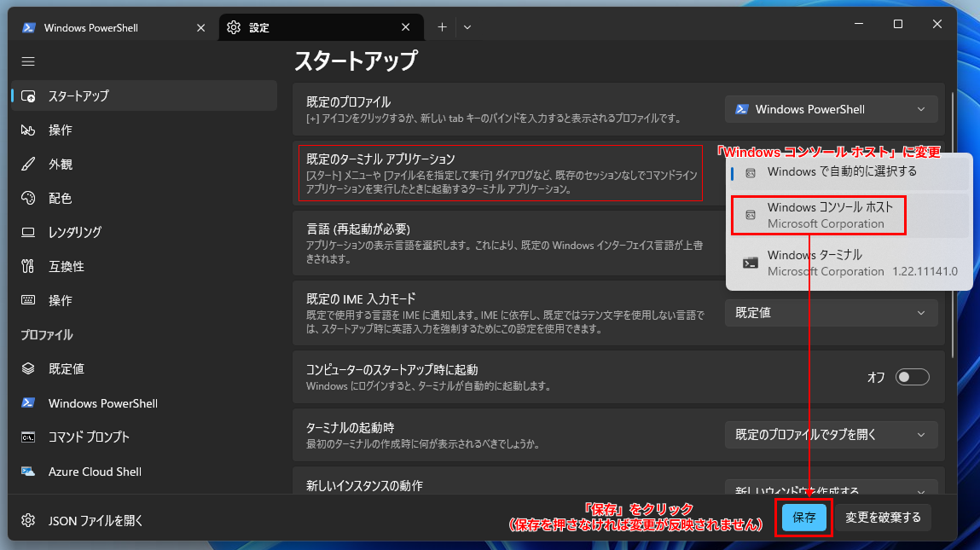Viewport: 980px width, 550px height.
Task: Click the 変更を破棄する button
Action: tap(883, 518)
